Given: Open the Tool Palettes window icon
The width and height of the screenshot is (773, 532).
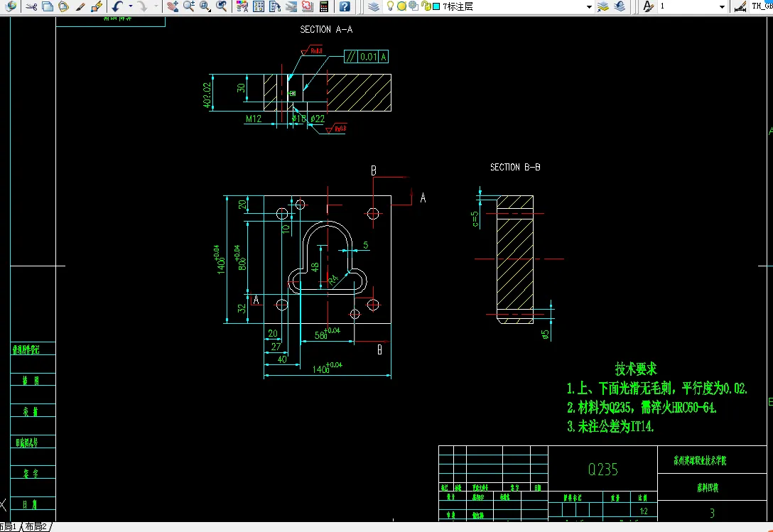Looking at the screenshot, I should point(275,6).
